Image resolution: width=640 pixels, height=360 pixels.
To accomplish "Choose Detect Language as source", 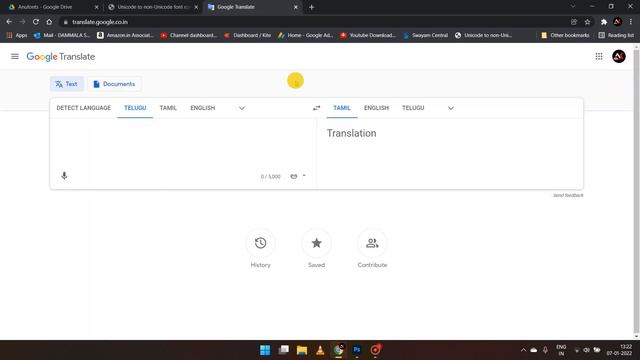I will 84,108.
